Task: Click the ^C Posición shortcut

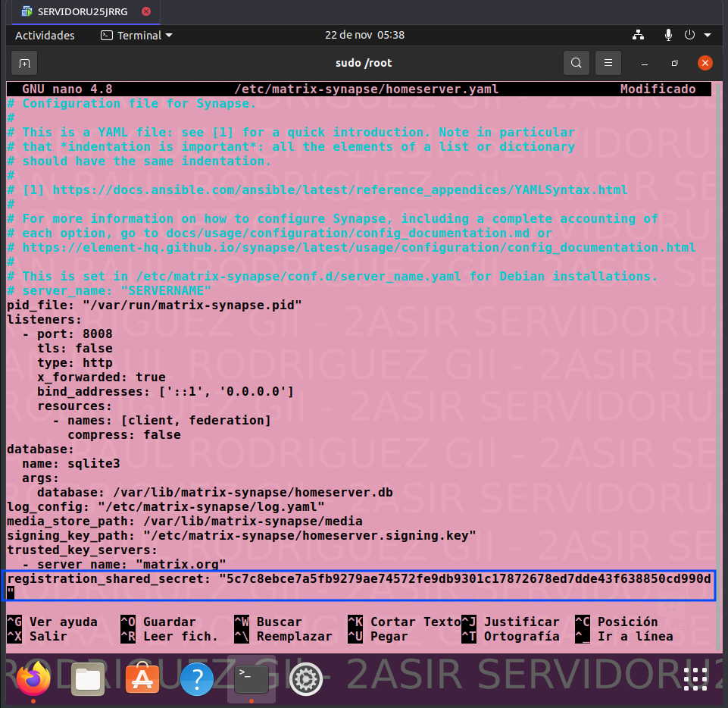Action: [617, 622]
